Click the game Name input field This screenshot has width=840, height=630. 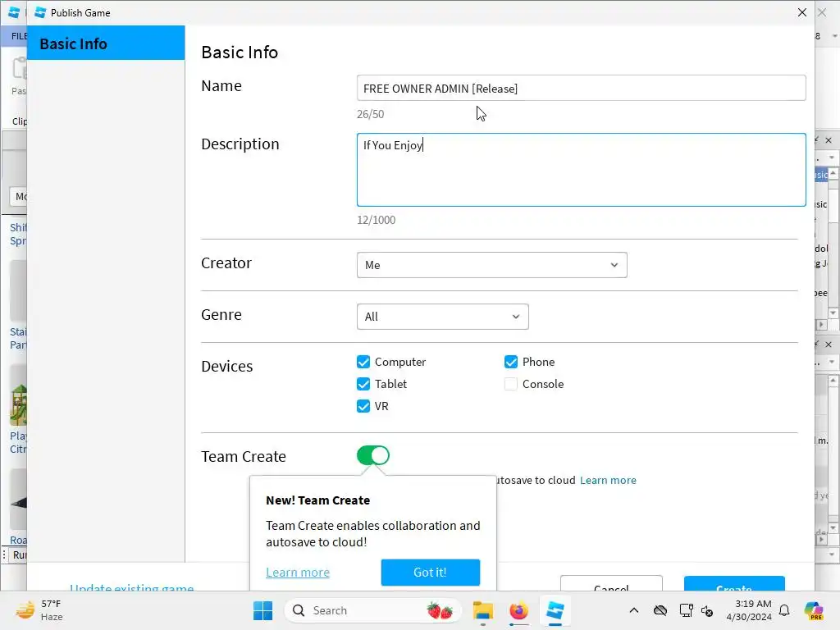[x=582, y=88]
